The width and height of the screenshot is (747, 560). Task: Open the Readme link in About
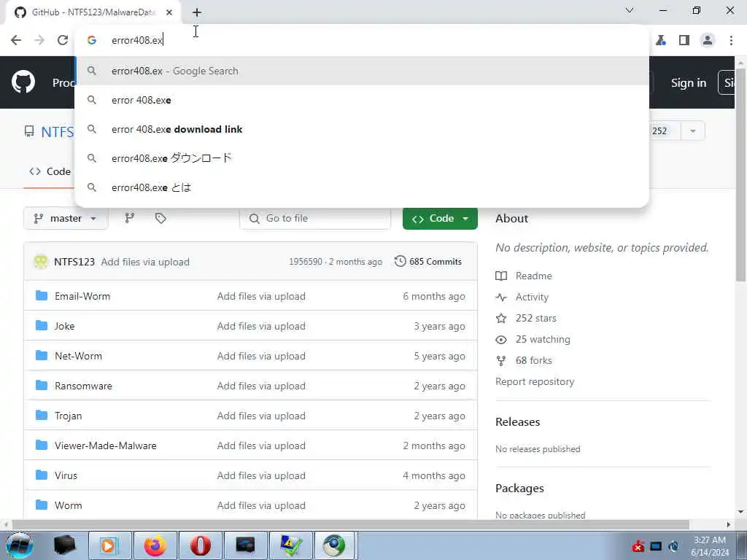(x=533, y=276)
